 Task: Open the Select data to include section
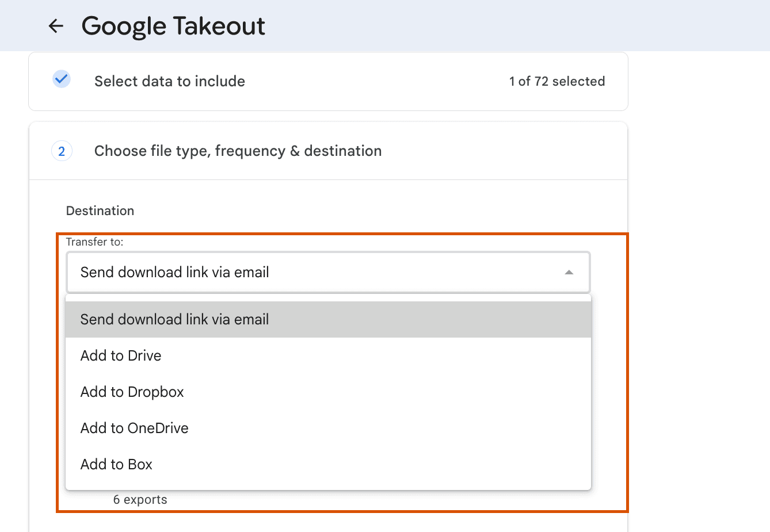click(x=170, y=82)
